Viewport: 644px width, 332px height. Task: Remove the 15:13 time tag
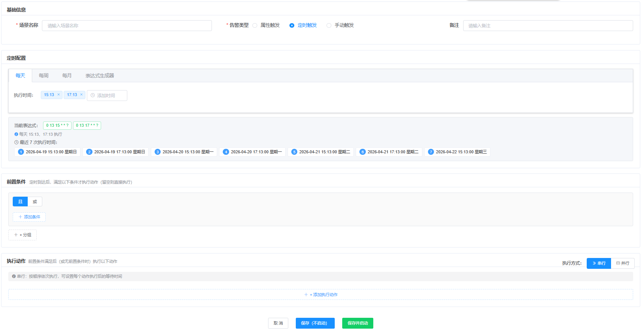coord(58,95)
